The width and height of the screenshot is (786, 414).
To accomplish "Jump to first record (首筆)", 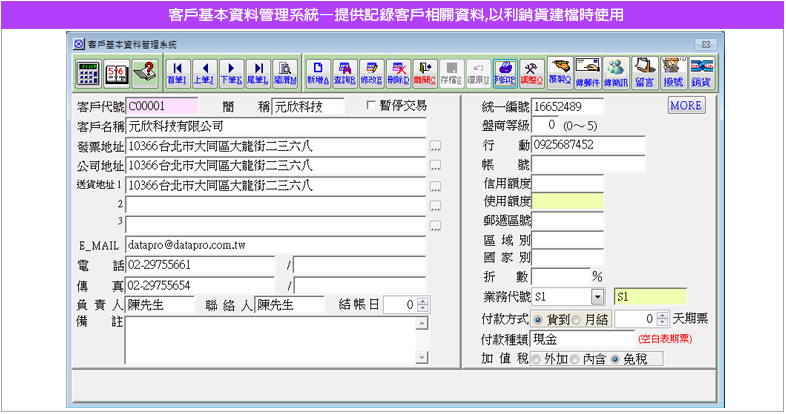I will (x=177, y=72).
